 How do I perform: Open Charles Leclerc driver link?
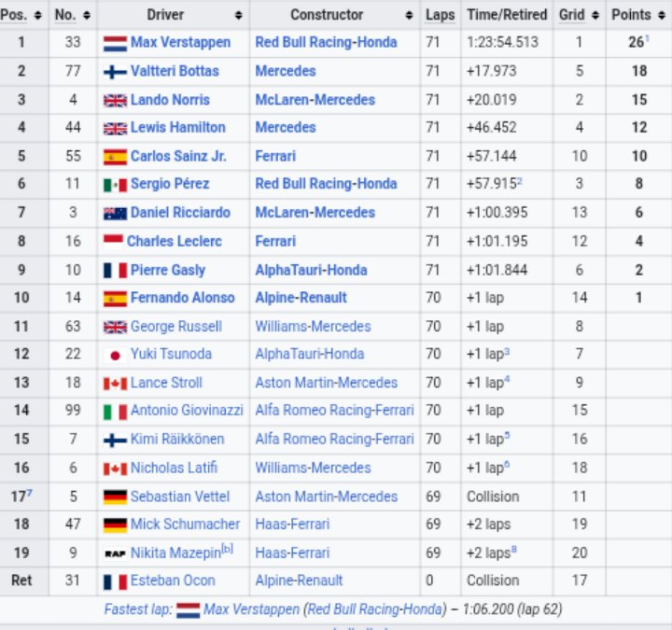pyautogui.click(x=175, y=242)
